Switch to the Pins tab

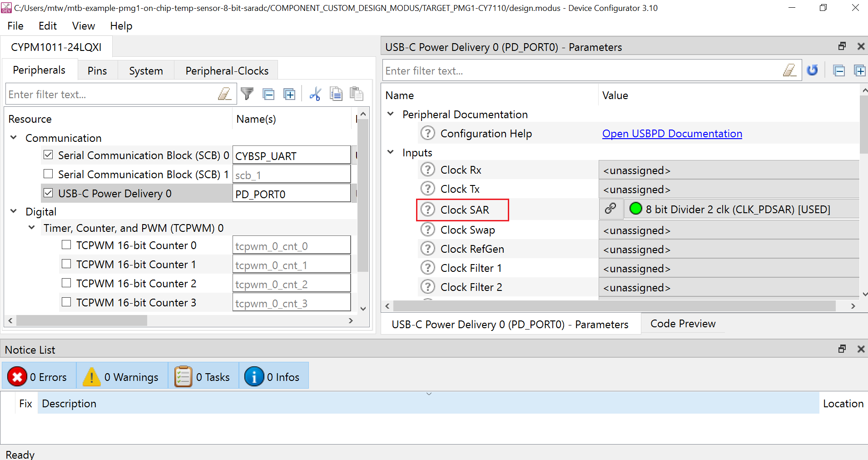[x=97, y=70]
